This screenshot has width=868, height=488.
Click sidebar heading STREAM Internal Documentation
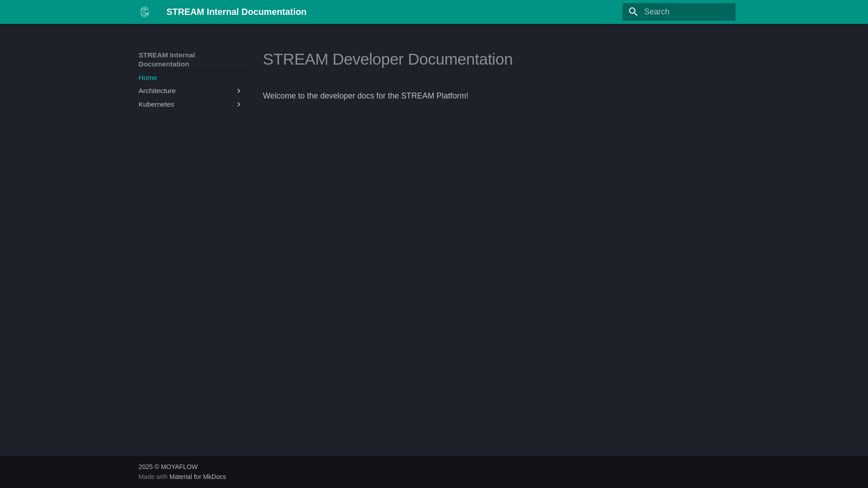tap(167, 60)
